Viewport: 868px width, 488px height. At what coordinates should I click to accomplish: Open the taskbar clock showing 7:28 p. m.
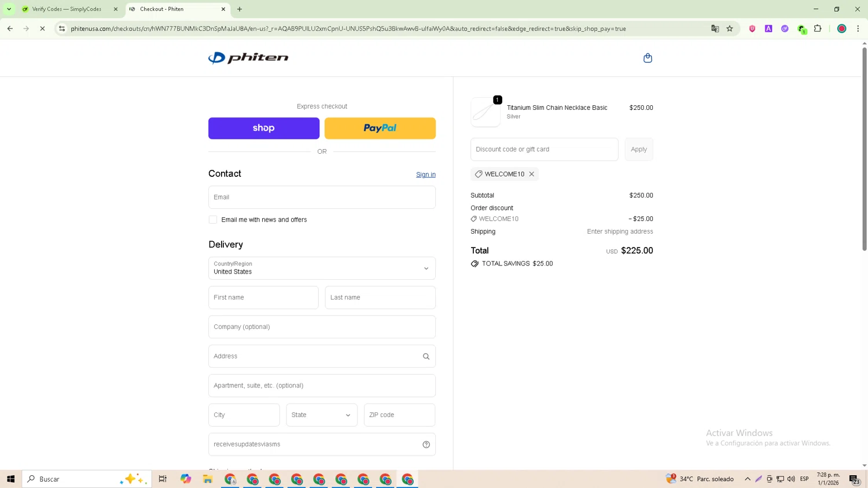[x=828, y=479]
